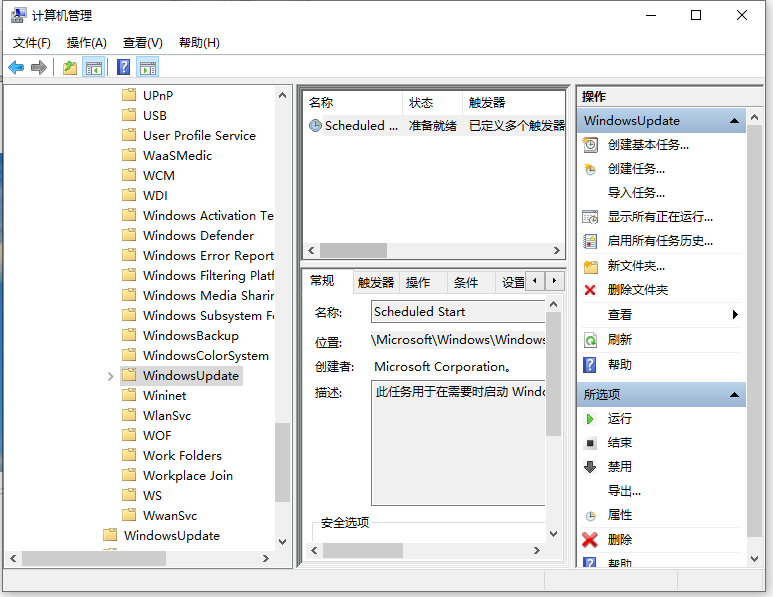Image resolution: width=773 pixels, height=597 pixels.
Task: Click the Back arrow toolbar icon
Action: point(16,67)
